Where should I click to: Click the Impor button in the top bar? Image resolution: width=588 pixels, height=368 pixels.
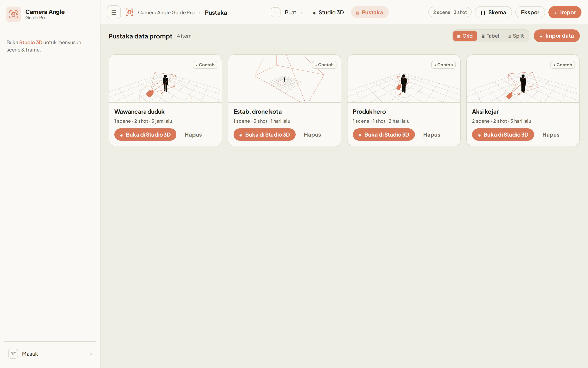[x=565, y=12]
